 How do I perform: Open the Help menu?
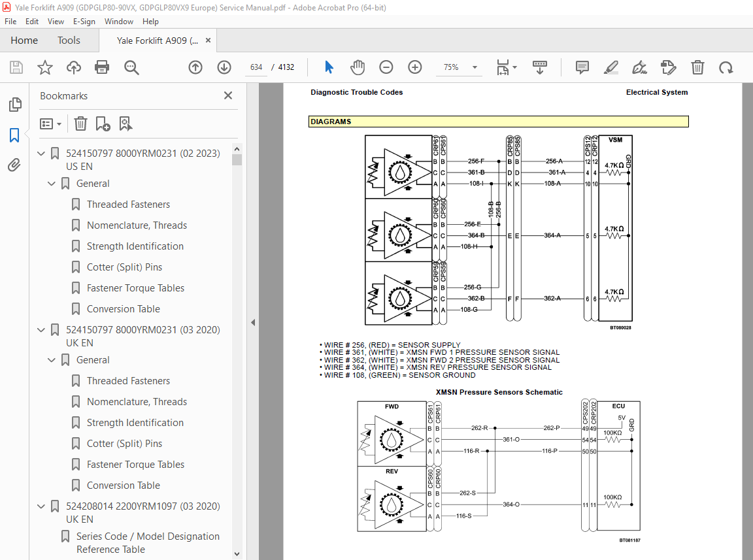[150, 22]
